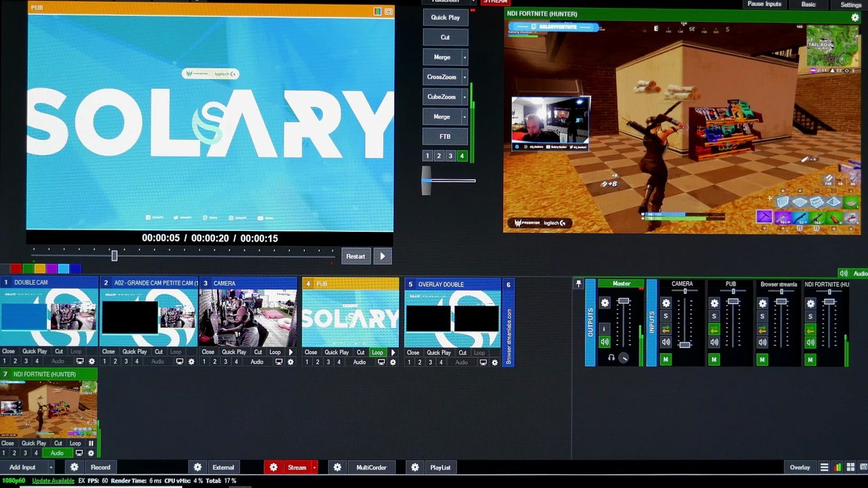This screenshot has height=488, width=868.
Task: Open the list view icon beside Overlay
Action: pos(824,467)
